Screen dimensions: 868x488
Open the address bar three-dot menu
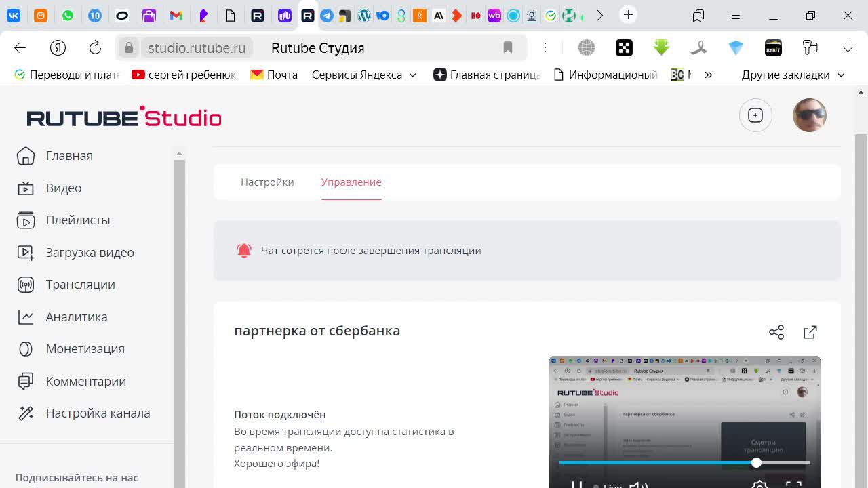(545, 47)
